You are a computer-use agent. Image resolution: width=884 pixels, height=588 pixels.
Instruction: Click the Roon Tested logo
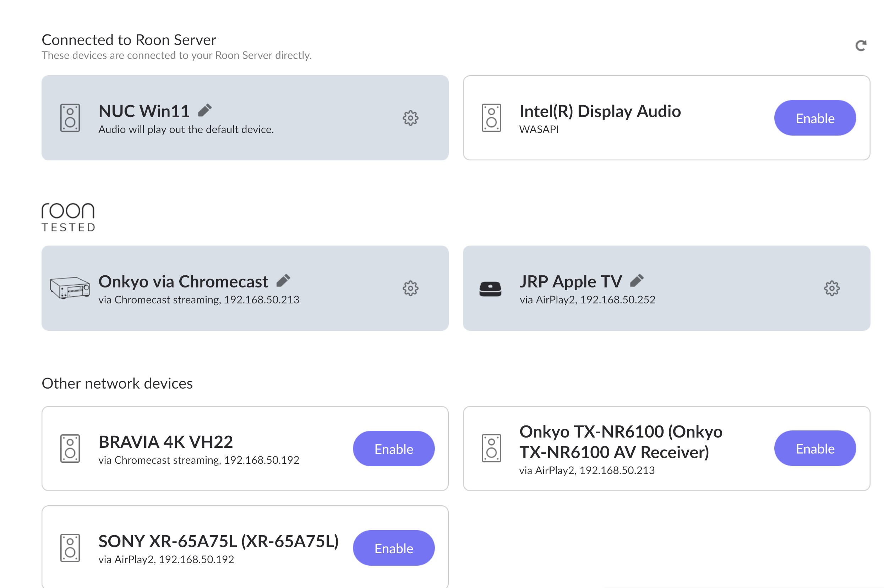point(68,217)
